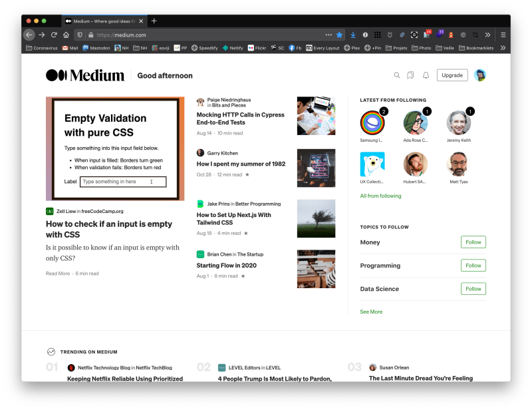This screenshot has width=532, height=410.
Task: Open Keeping Netflix Reliable Using Prioritized article
Action: pyautogui.click(x=125, y=379)
